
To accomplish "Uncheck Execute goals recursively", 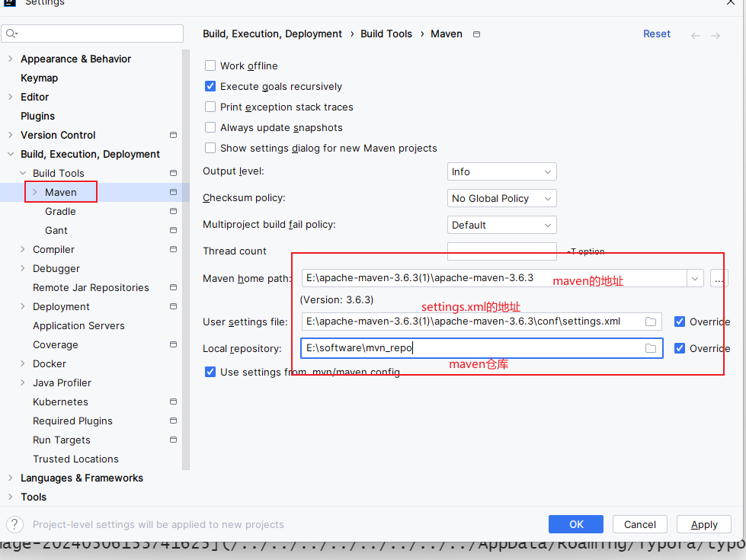I will pyautogui.click(x=210, y=86).
